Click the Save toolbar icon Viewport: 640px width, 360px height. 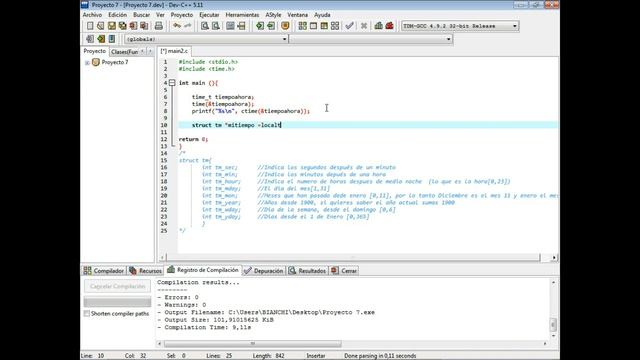click(111, 26)
